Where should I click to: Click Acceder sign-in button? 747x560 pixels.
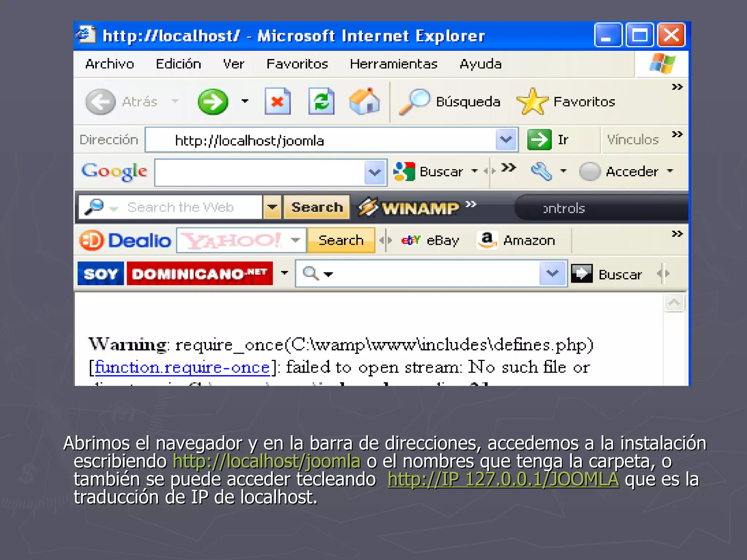[619, 171]
